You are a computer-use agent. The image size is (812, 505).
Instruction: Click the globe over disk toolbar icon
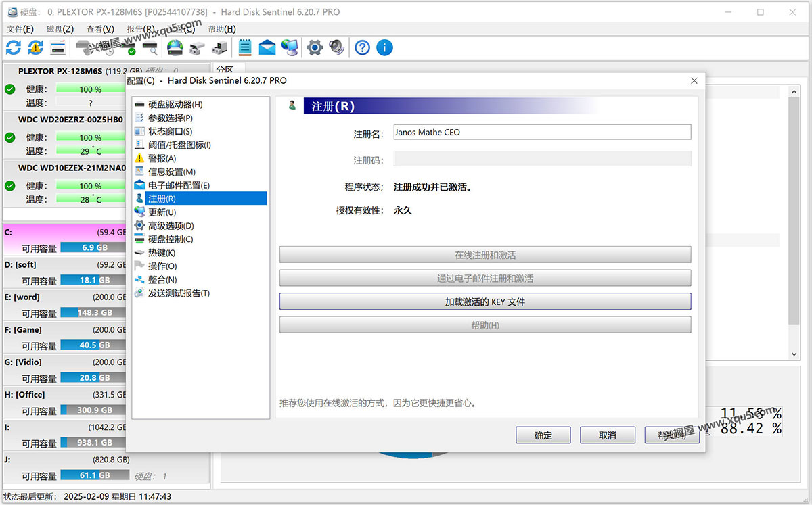pyautogui.click(x=175, y=47)
